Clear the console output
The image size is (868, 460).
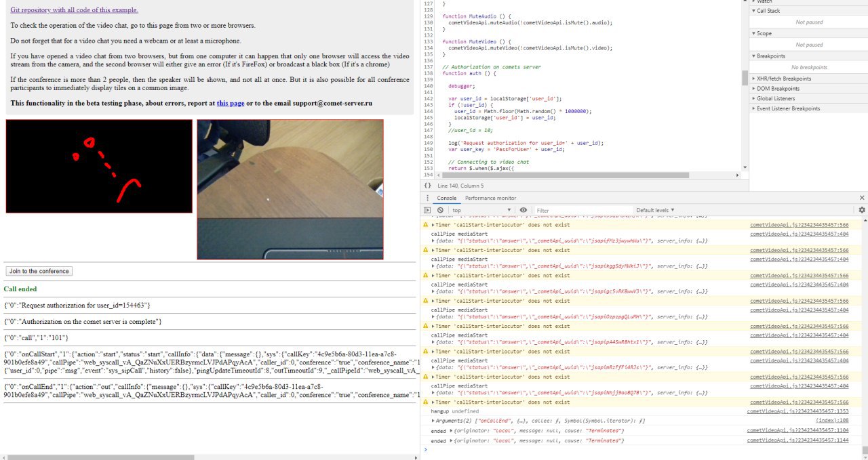coord(440,211)
